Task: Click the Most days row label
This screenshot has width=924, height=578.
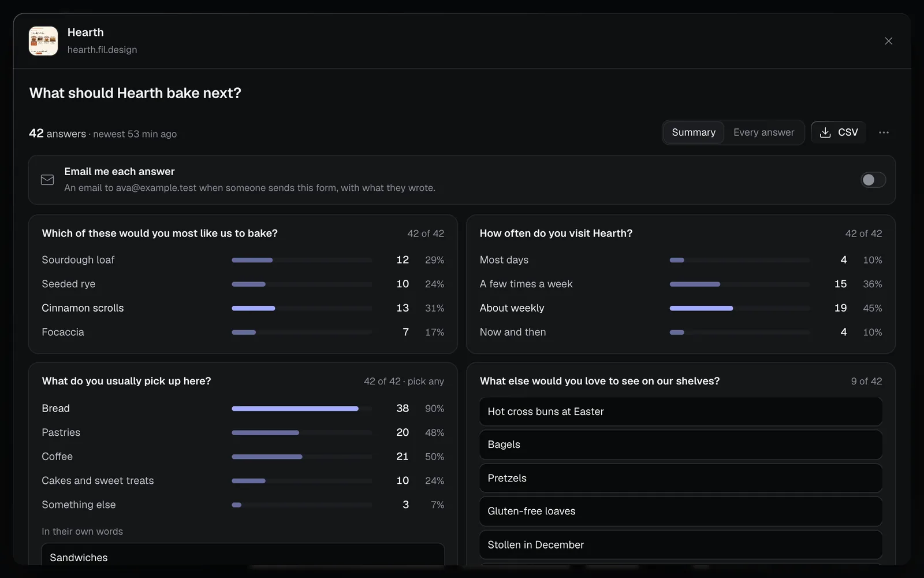Action: 504,260
